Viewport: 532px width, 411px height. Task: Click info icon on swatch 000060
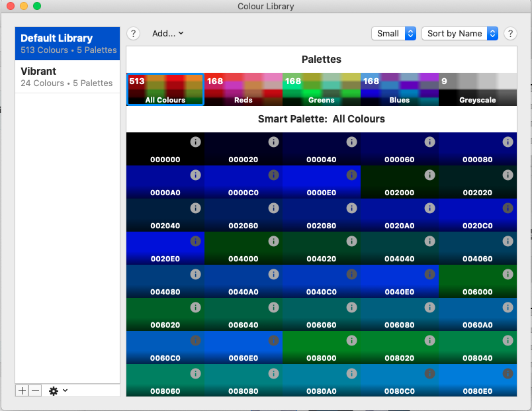429,142
